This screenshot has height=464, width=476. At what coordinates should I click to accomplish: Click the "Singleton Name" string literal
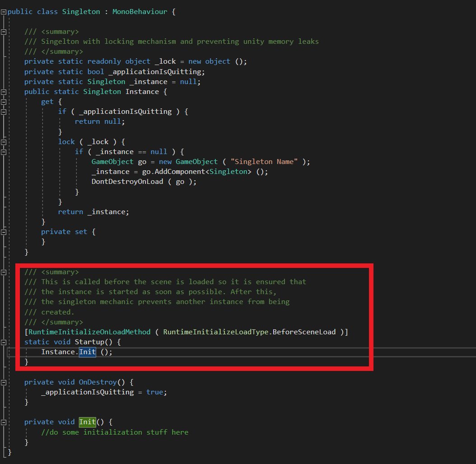point(264,162)
